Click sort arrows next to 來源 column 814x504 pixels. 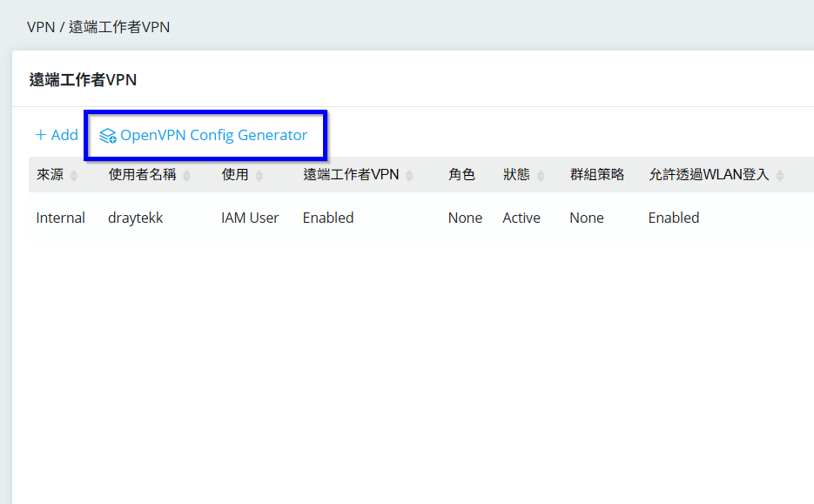tap(74, 176)
